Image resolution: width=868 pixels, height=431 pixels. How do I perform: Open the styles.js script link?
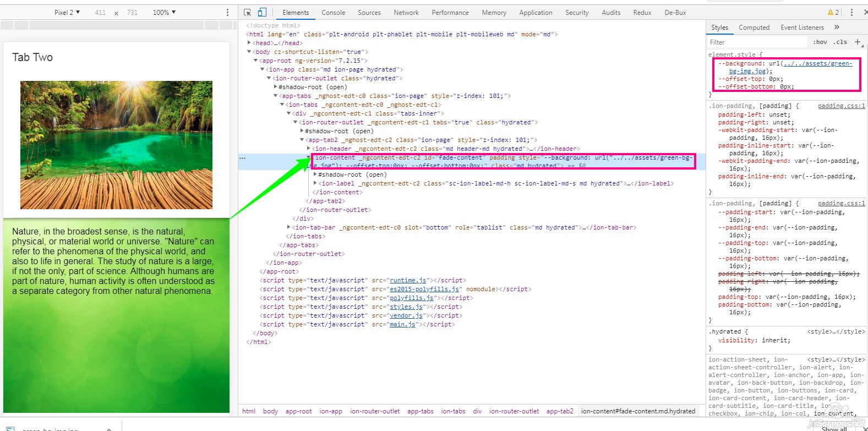click(406, 307)
